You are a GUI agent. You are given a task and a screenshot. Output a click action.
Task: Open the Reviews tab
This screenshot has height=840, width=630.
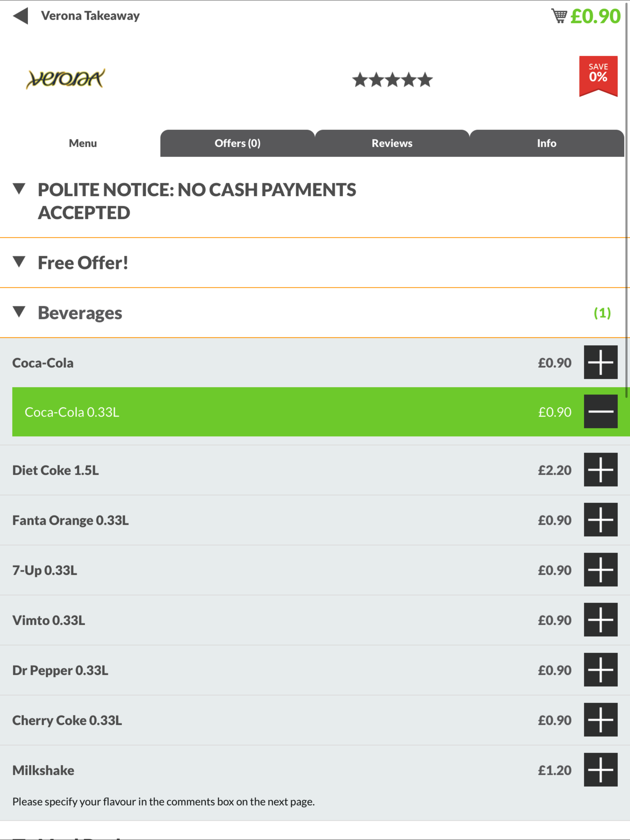392,144
